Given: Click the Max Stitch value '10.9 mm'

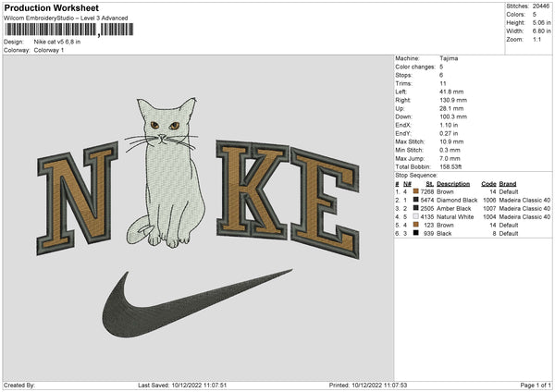Looking at the screenshot, I should tap(451, 141).
